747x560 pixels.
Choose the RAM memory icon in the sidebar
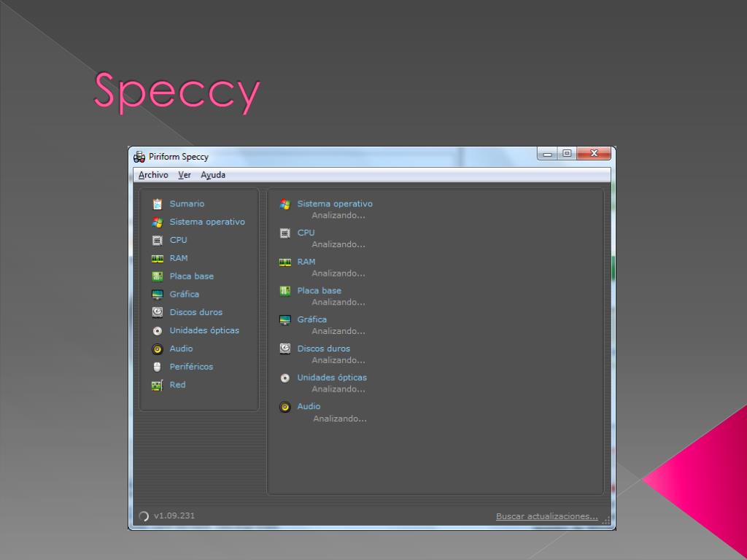pyautogui.click(x=158, y=259)
